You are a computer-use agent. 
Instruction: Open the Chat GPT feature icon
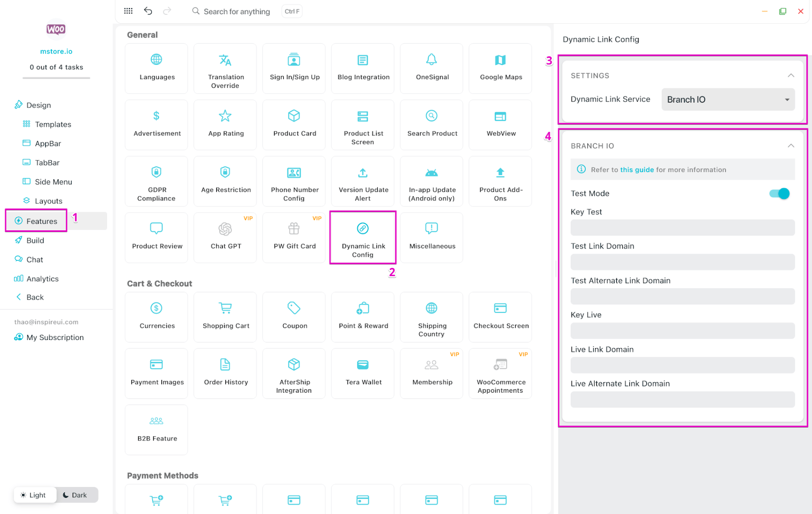(225, 229)
